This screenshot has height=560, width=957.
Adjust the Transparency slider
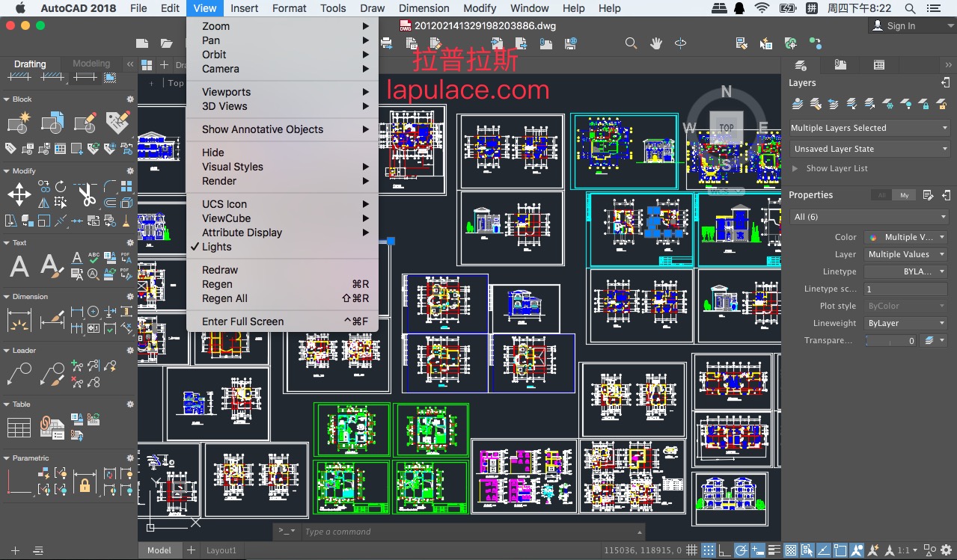pos(890,340)
